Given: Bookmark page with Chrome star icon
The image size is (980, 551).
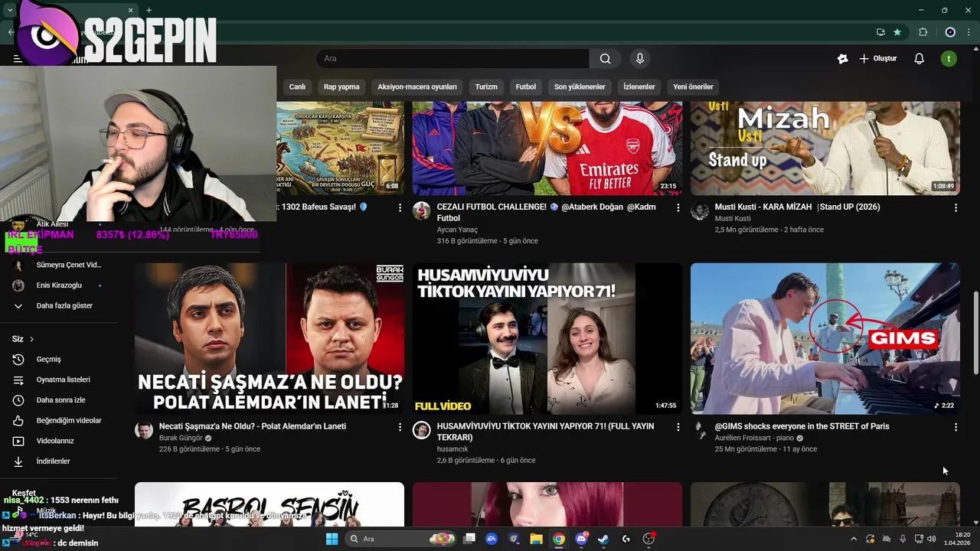Looking at the screenshot, I should [897, 32].
